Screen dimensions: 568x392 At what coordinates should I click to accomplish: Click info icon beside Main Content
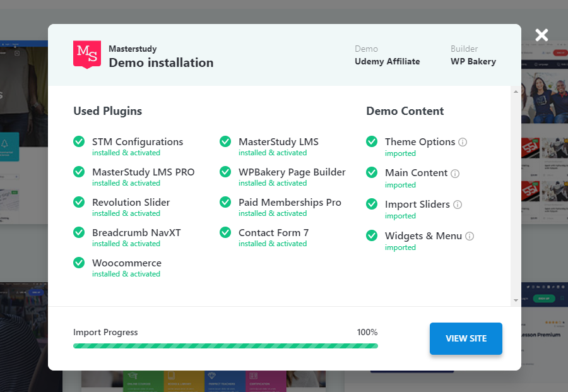tap(455, 173)
